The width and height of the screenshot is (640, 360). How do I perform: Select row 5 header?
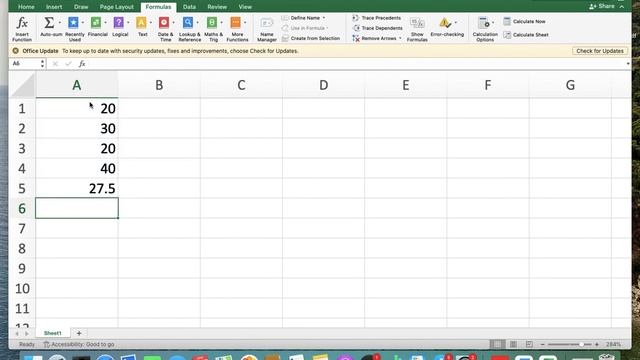tap(22, 189)
